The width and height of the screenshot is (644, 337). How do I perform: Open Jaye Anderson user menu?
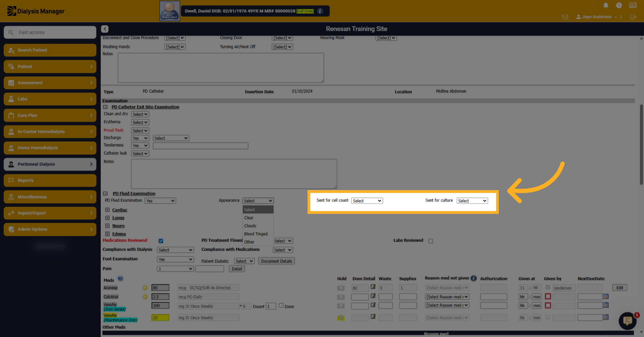pos(597,17)
